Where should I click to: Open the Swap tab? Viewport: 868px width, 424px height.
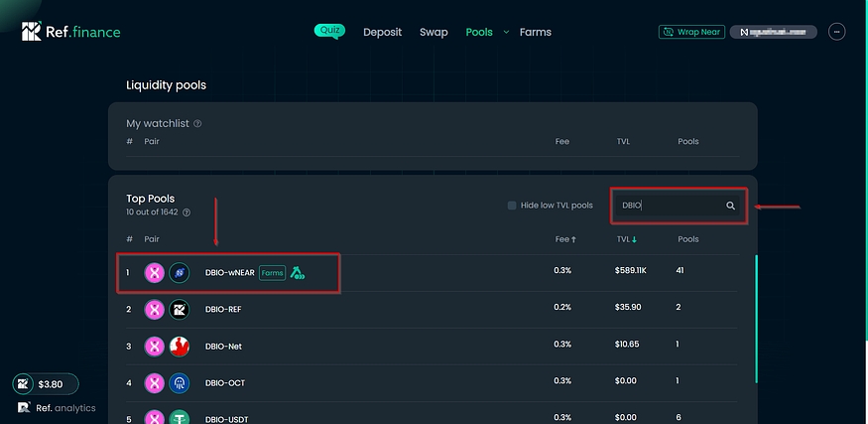(434, 32)
